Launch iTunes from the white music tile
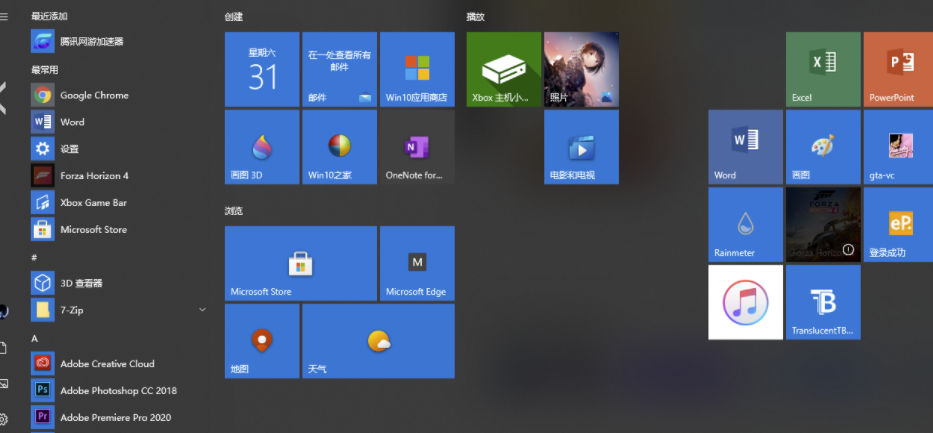The width and height of the screenshot is (933, 433). click(746, 302)
